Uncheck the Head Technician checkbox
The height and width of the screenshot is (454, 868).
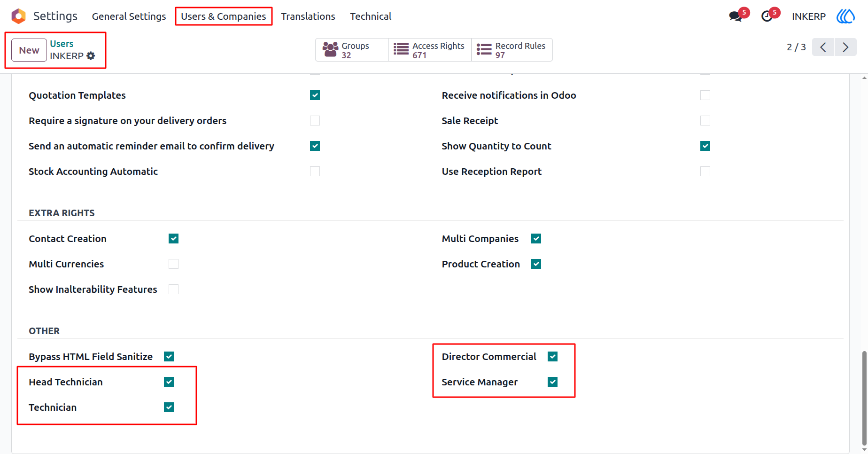(169, 382)
